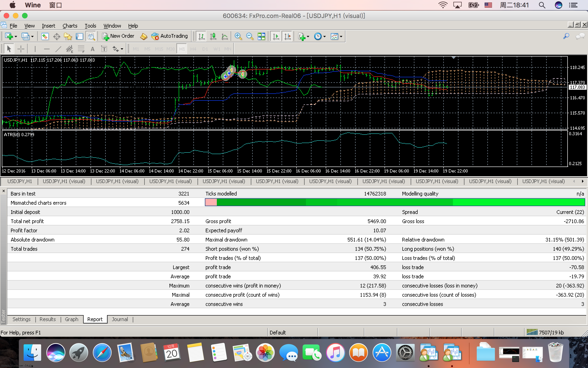
Task: Select the trendline drawing tool
Action: click(x=58, y=49)
